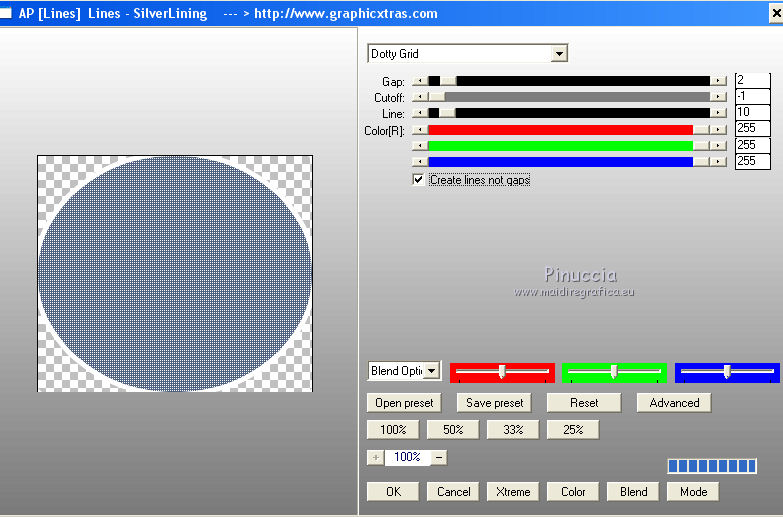Image resolution: width=783 pixels, height=517 pixels.
Task: Click the minus zoom-out button
Action: (x=439, y=457)
